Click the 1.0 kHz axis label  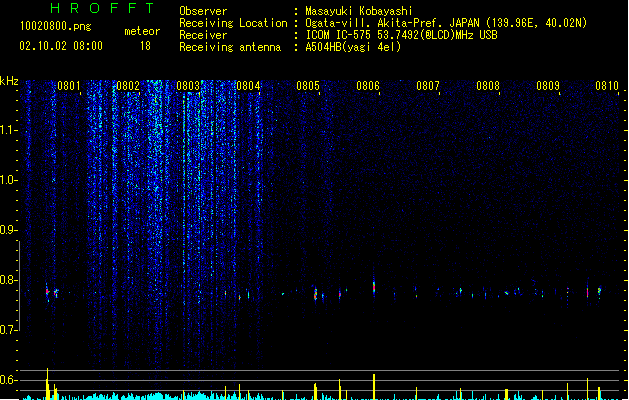[x=8, y=180]
